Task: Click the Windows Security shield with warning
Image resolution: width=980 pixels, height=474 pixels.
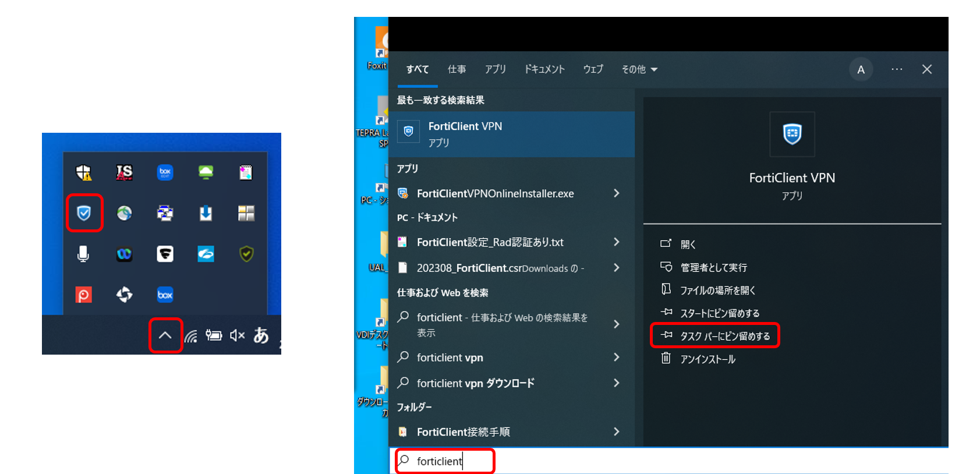Action: point(84,172)
